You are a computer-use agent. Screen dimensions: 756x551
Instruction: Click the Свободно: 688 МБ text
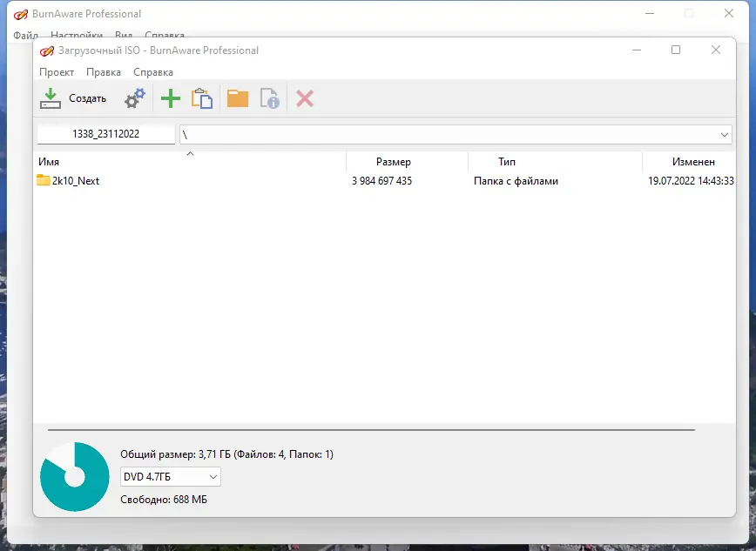tap(164, 500)
